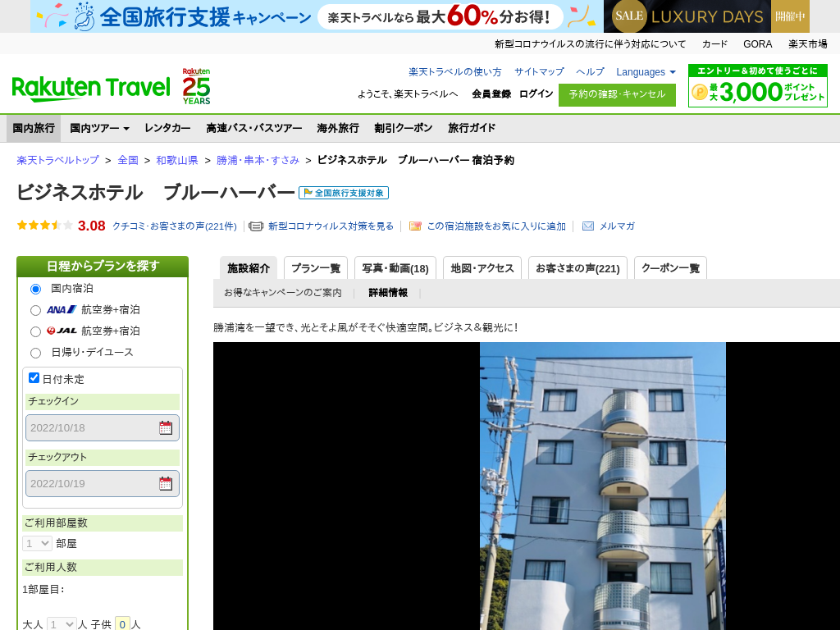The image size is (840, 630).
Task: Click the ビジネスホテル ブルーハーバー page title
Action: 155,192
